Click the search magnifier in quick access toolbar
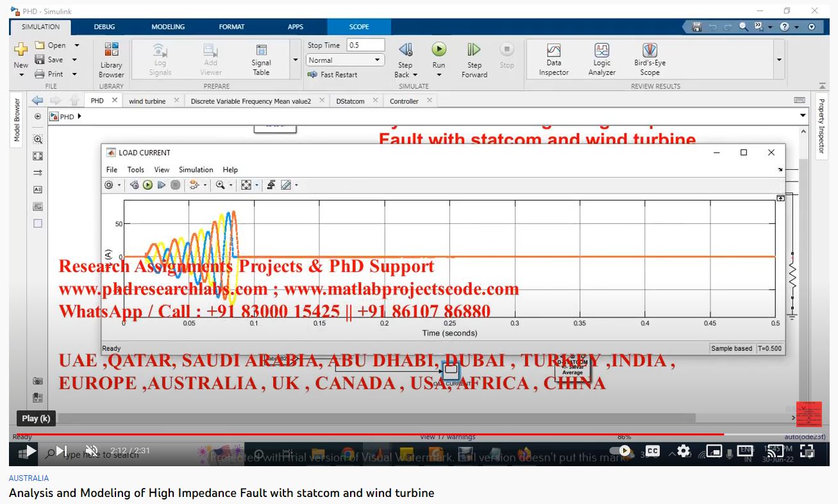 click(743, 27)
